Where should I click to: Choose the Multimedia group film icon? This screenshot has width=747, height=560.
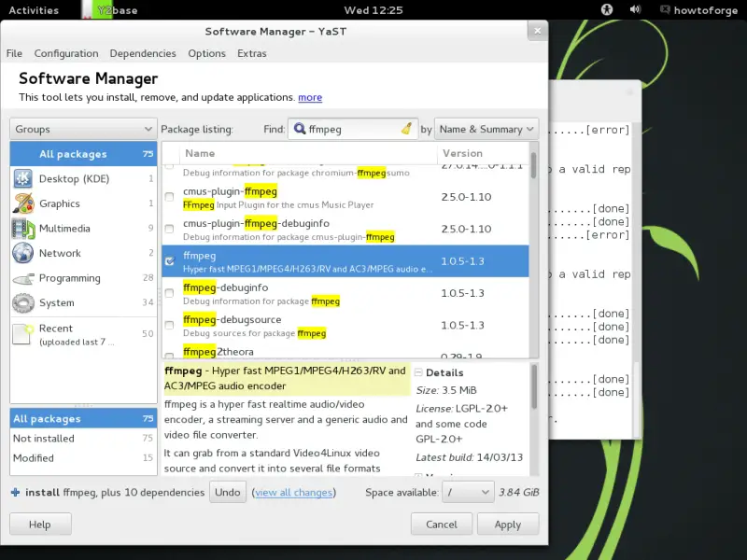tap(22, 229)
